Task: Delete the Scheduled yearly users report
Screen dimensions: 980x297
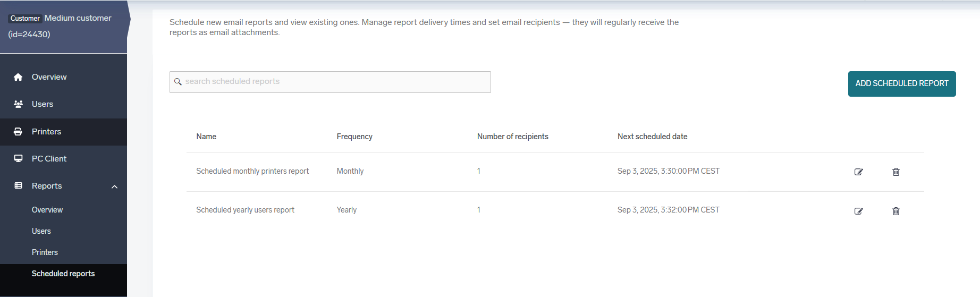Action: click(x=895, y=211)
